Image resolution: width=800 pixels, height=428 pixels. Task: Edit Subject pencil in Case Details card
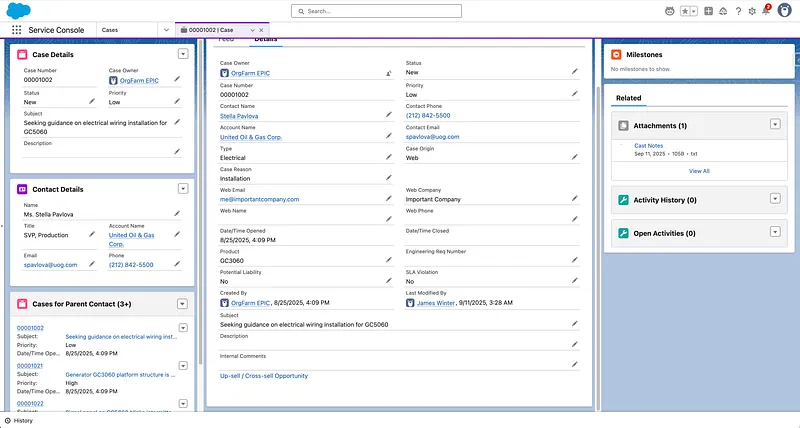coord(177,122)
